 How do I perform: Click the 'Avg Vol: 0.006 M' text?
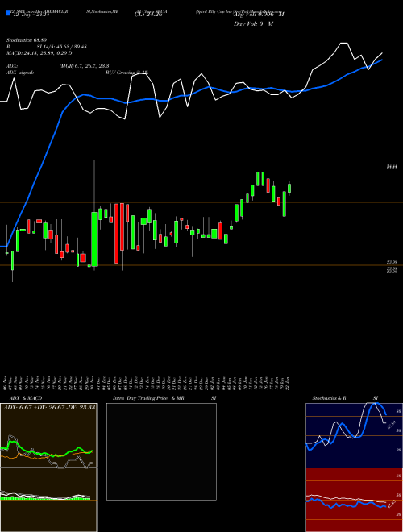pyautogui.click(x=259, y=15)
